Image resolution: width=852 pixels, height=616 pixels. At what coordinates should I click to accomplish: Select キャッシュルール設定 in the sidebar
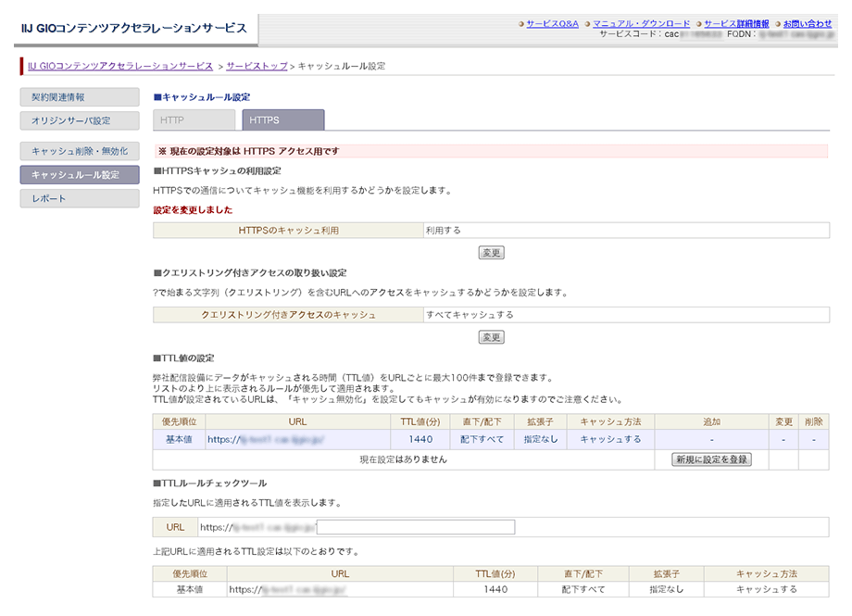tap(79, 175)
